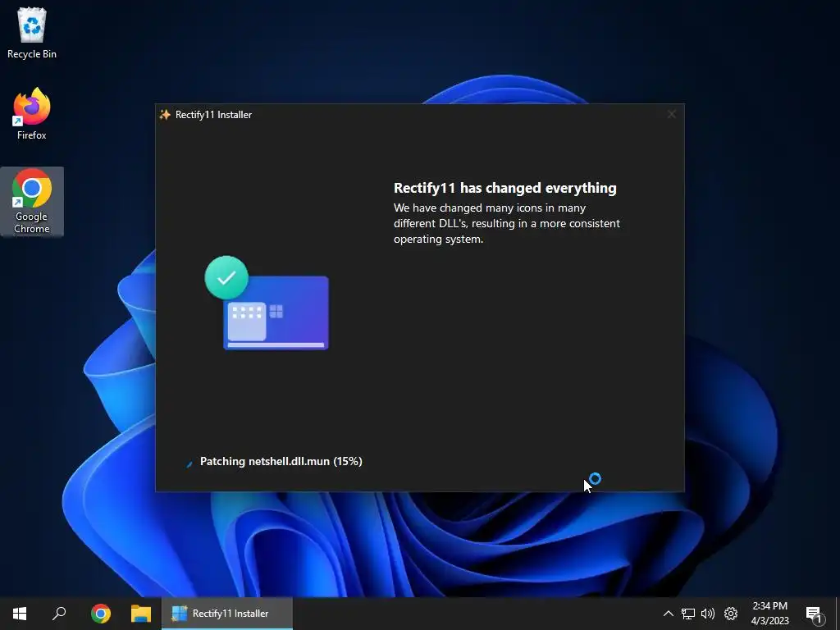Open the Windows Start menu
Image resolution: width=840 pixels, height=630 pixels.
point(20,614)
